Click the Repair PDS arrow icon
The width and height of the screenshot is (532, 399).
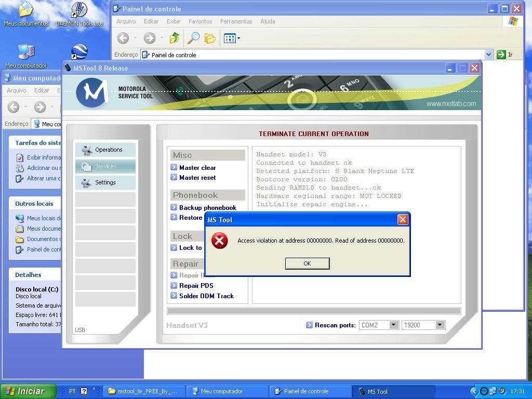point(174,285)
